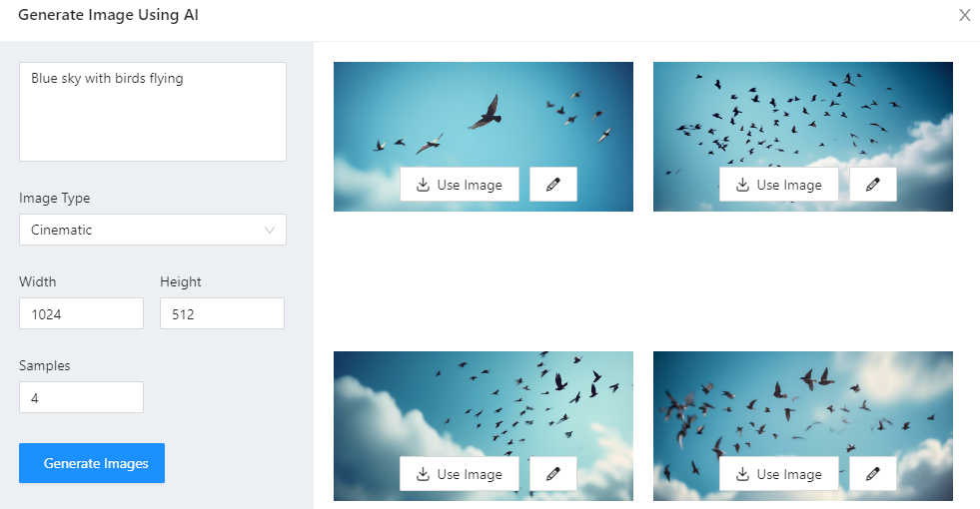The width and height of the screenshot is (980, 509).
Task: Click pencil icon on bottom-right image
Action: 872,473
